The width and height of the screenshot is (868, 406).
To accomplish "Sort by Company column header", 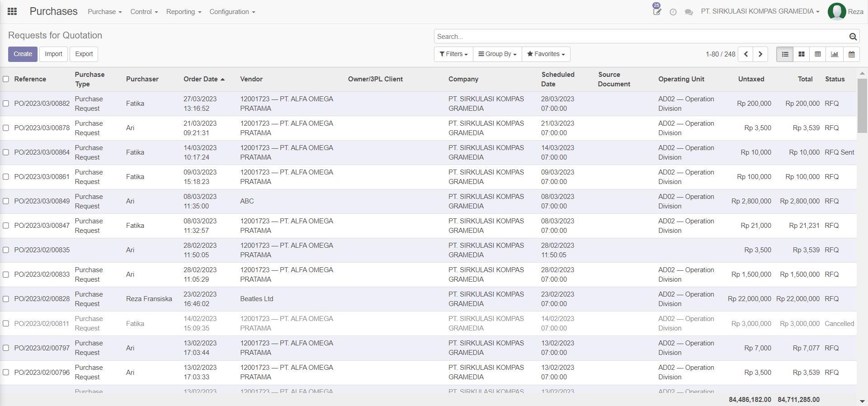I will [x=463, y=79].
